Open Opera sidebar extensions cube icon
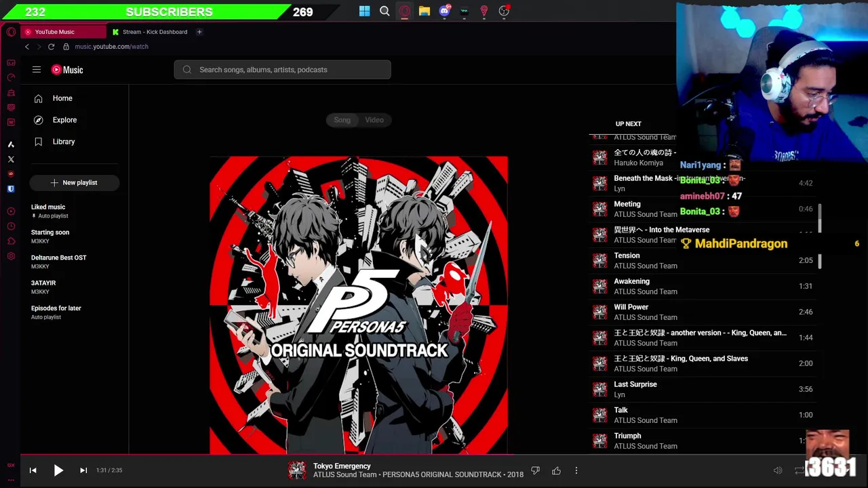 point(11,241)
